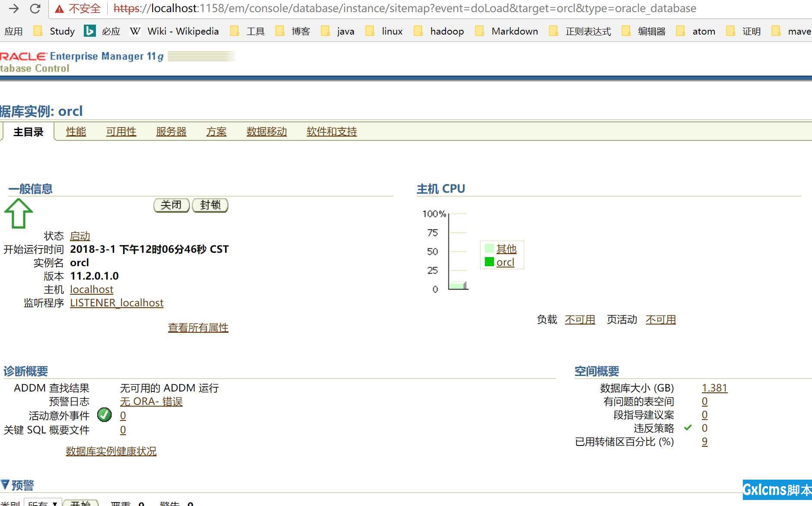Viewport: 812px width, 506px height.
Task: Open the Wiki - Wikipedia bookmark
Action: 174,31
